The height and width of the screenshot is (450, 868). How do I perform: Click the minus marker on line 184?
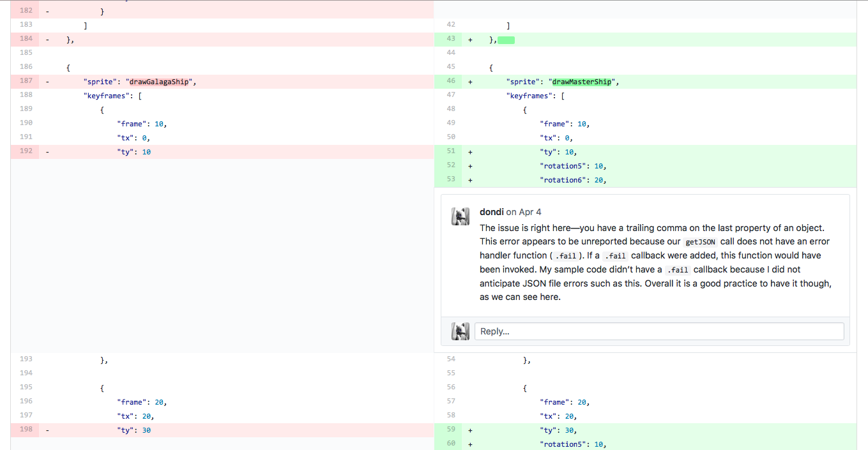pyautogui.click(x=48, y=40)
